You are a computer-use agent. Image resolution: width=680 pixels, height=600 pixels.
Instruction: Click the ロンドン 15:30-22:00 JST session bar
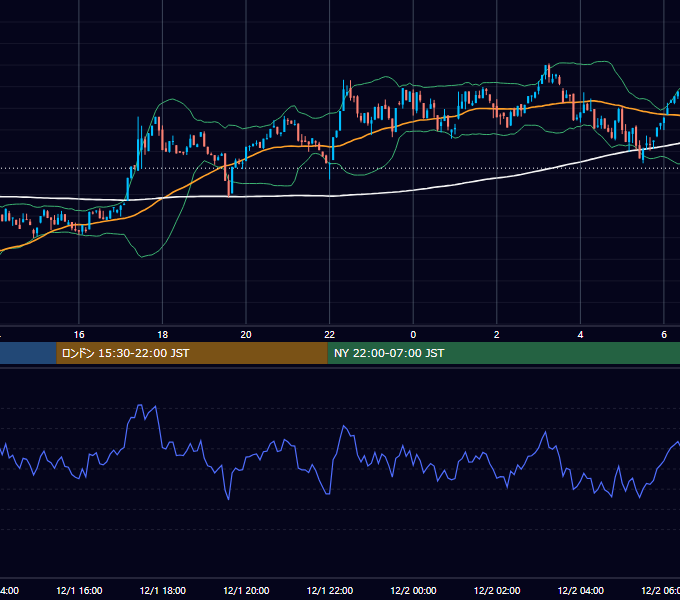pyautogui.click(x=192, y=353)
